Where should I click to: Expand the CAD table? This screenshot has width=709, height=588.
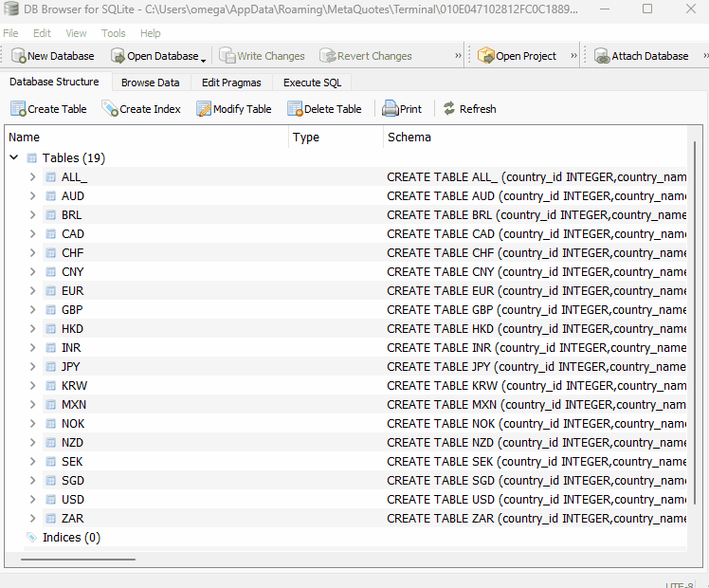coord(32,234)
